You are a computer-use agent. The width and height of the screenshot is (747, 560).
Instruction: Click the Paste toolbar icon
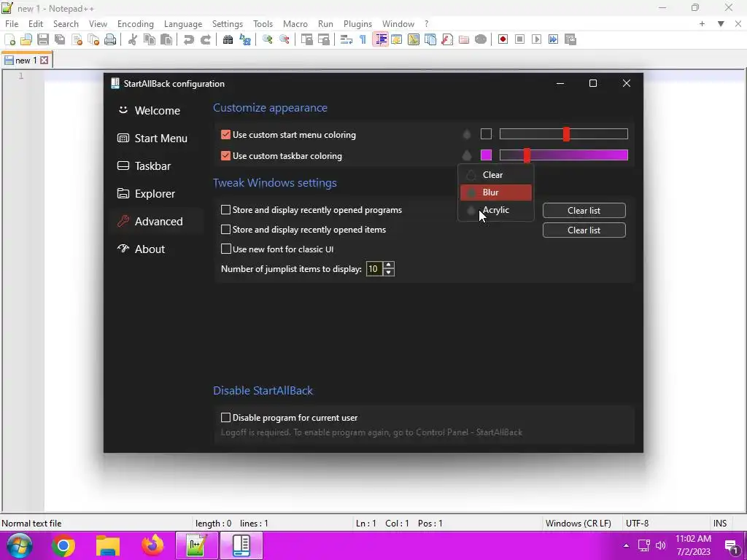[x=166, y=39]
